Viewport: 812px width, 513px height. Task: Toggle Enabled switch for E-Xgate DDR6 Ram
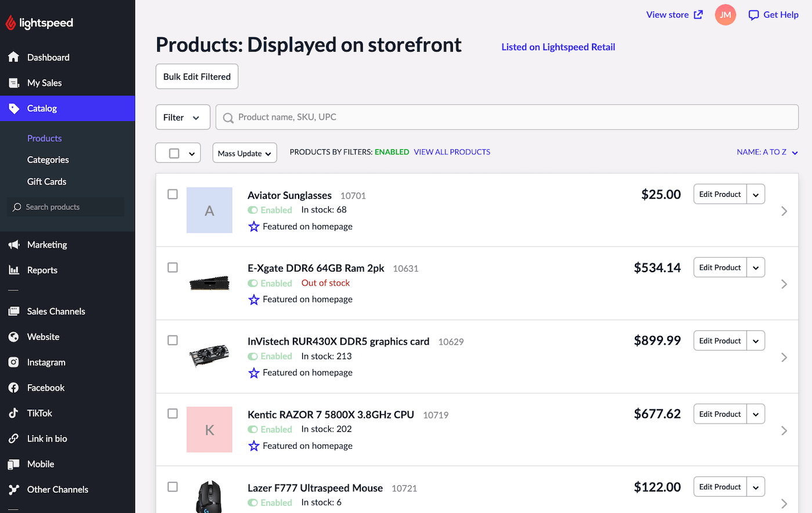(253, 283)
